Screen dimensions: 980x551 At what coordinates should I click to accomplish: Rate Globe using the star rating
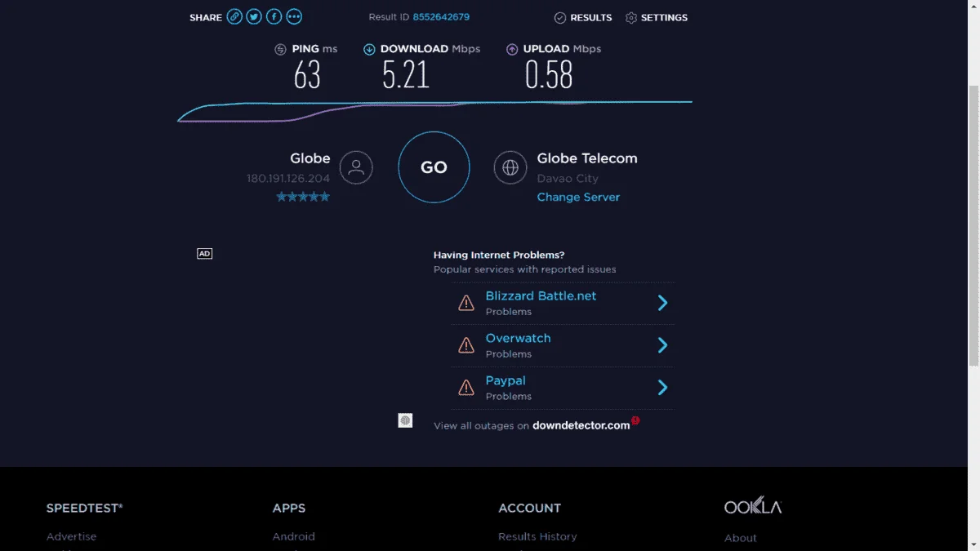[303, 197]
